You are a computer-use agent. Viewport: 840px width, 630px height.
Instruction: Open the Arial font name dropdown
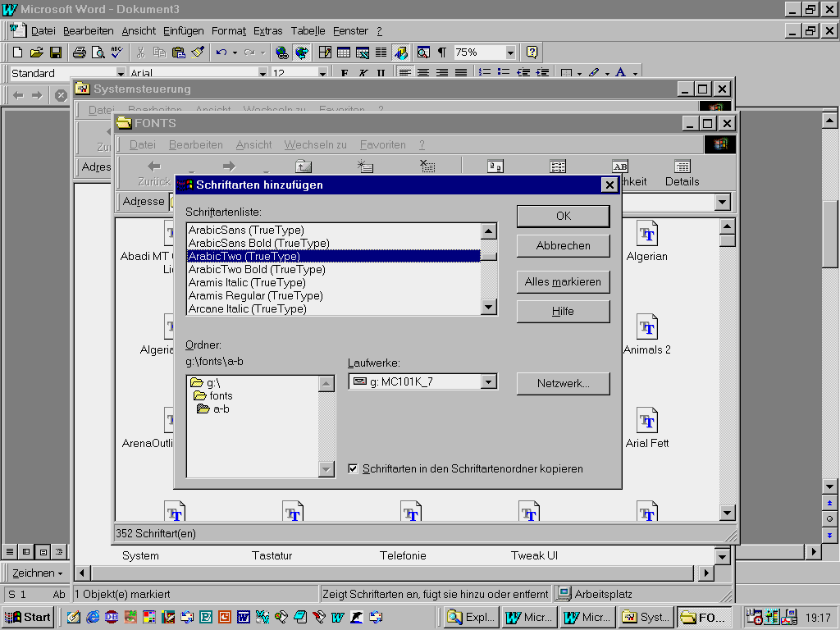pyautogui.click(x=262, y=73)
